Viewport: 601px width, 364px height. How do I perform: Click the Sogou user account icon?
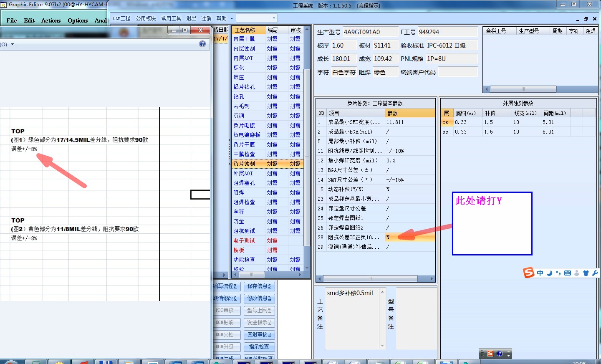coord(577,273)
